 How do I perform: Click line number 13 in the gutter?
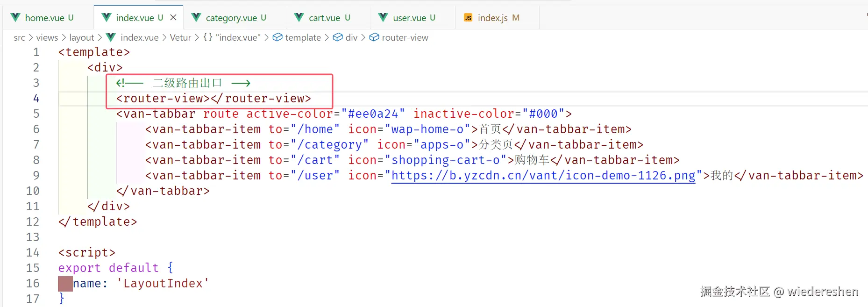(x=33, y=237)
